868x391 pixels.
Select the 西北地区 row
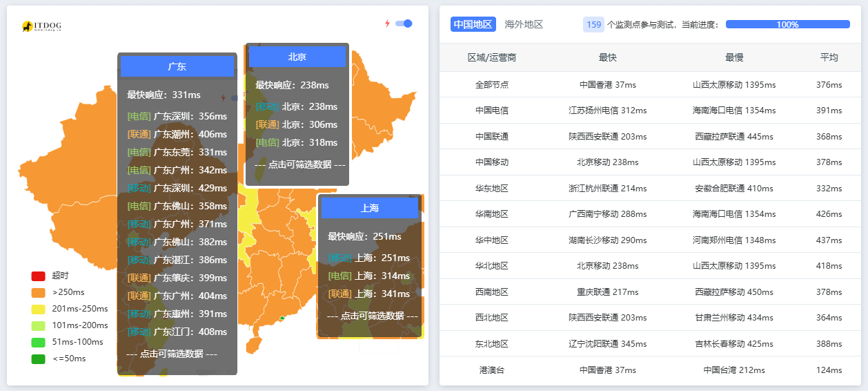[x=650, y=318]
